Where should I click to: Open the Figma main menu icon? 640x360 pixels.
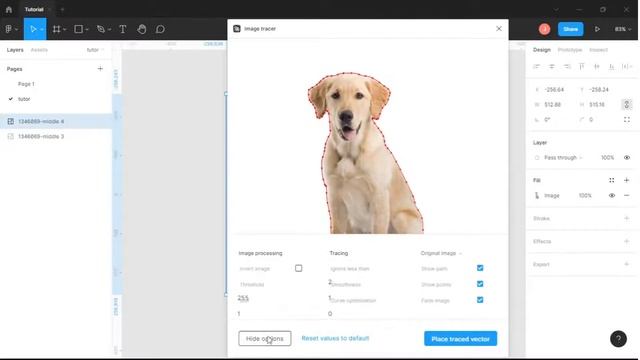point(9,29)
